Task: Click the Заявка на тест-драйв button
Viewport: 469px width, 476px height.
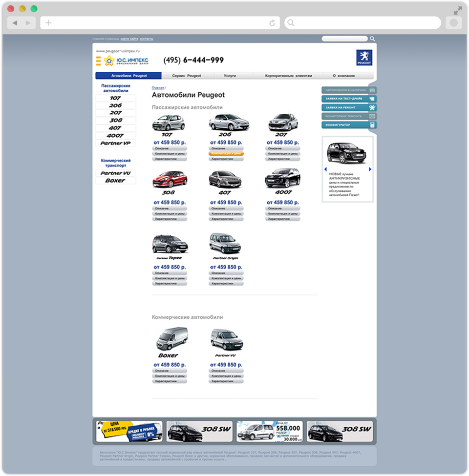Action: 349,99
